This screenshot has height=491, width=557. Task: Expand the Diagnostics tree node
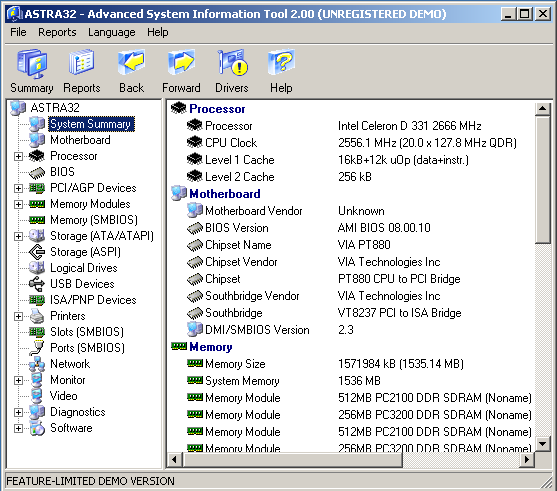(18, 412)
